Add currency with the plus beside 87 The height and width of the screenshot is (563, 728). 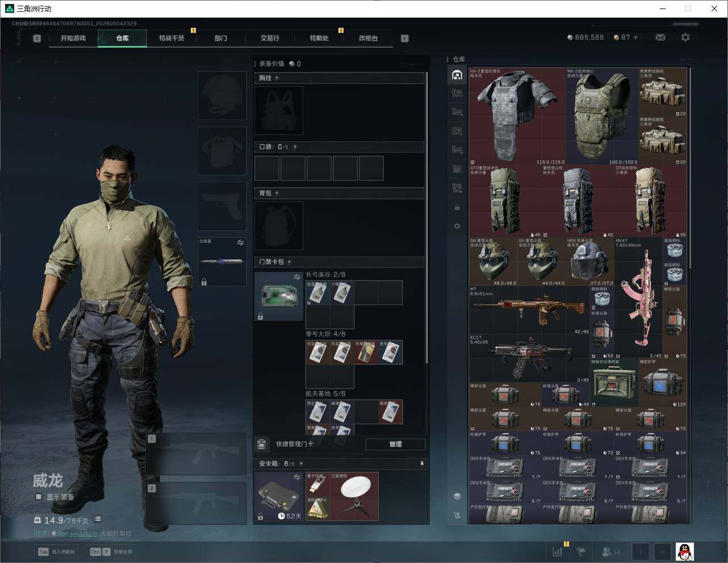635,37
